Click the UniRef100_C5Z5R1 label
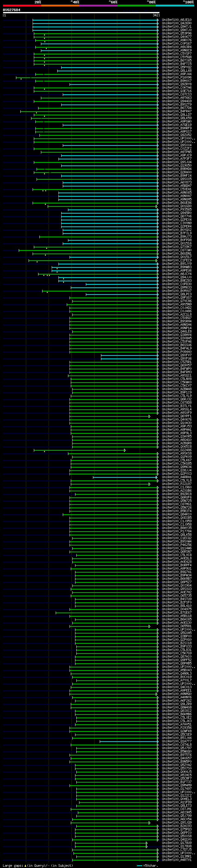Image resolution: width=197 pixels, height=868 pixels. click(177, 362)
